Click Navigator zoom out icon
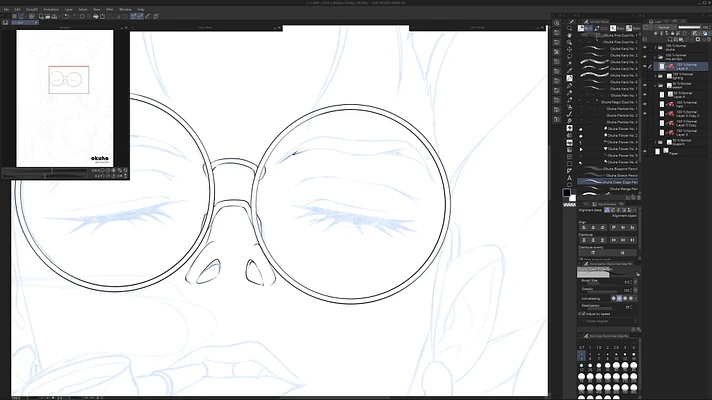This screenshot has width=712, height=400. (x=103, y=170)
